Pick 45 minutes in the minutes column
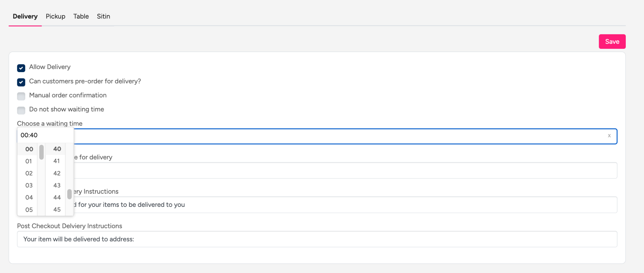Image resolution: width=644 pixels, height=273 pixels. tap(57, 210)
